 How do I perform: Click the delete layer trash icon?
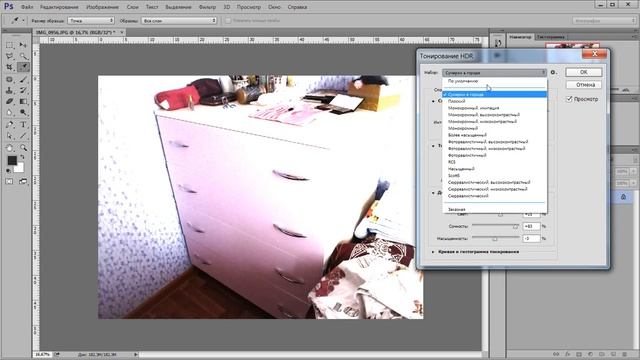(x=624, y=354)
